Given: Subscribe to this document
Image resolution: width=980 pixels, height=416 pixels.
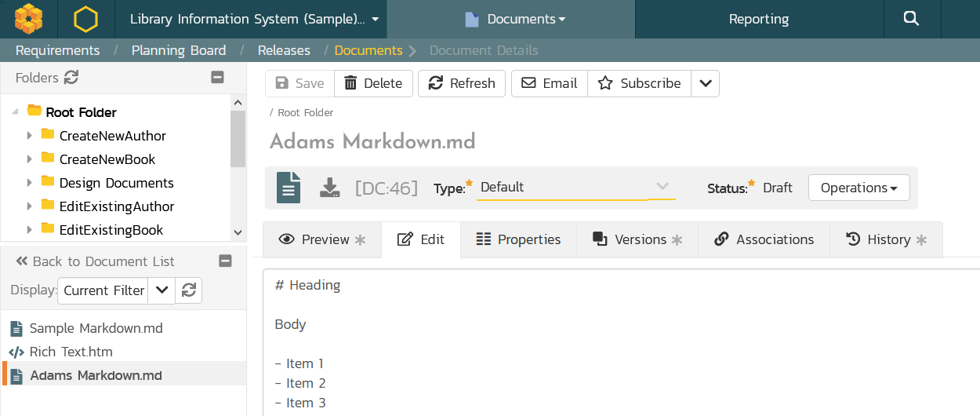Looking at the screenshot, I should (639, 83).
